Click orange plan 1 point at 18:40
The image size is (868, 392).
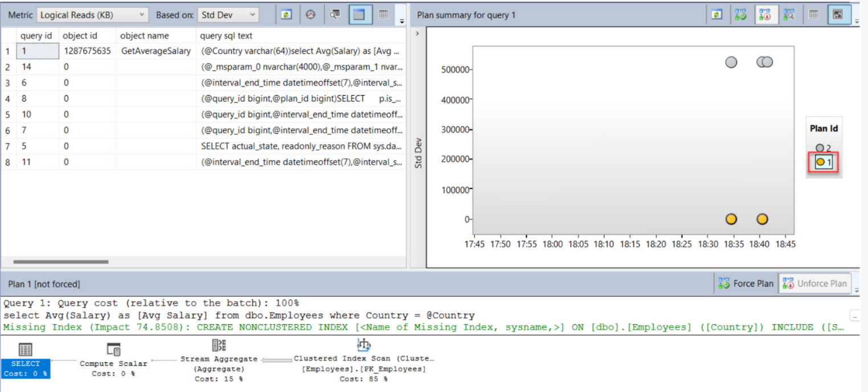[762, 219]
